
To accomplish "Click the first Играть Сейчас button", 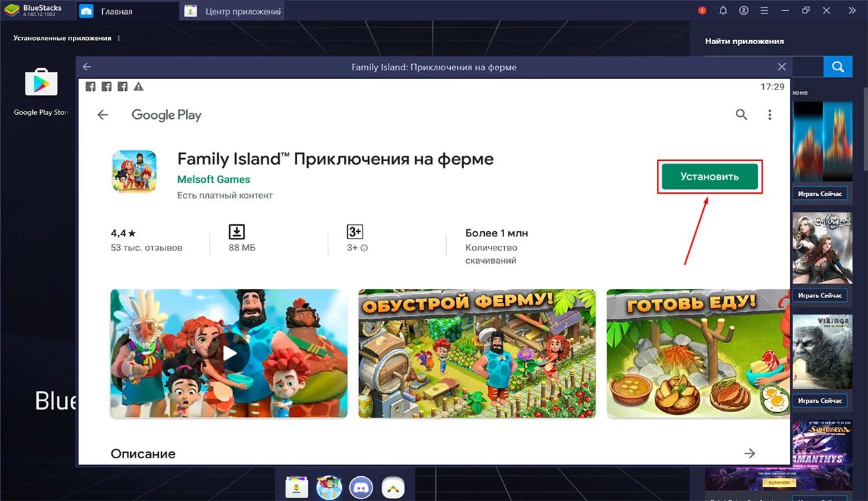I will coord(821,194).
